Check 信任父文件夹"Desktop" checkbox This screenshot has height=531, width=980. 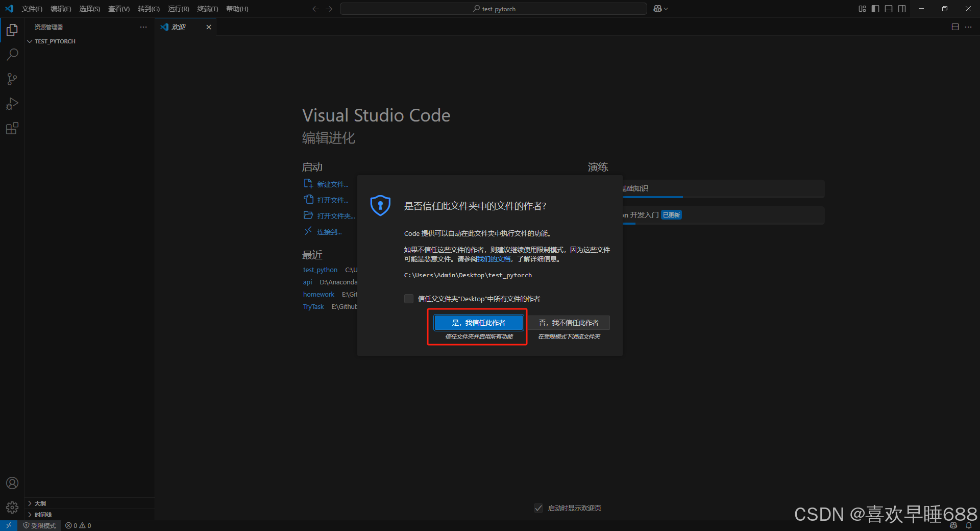408,299
